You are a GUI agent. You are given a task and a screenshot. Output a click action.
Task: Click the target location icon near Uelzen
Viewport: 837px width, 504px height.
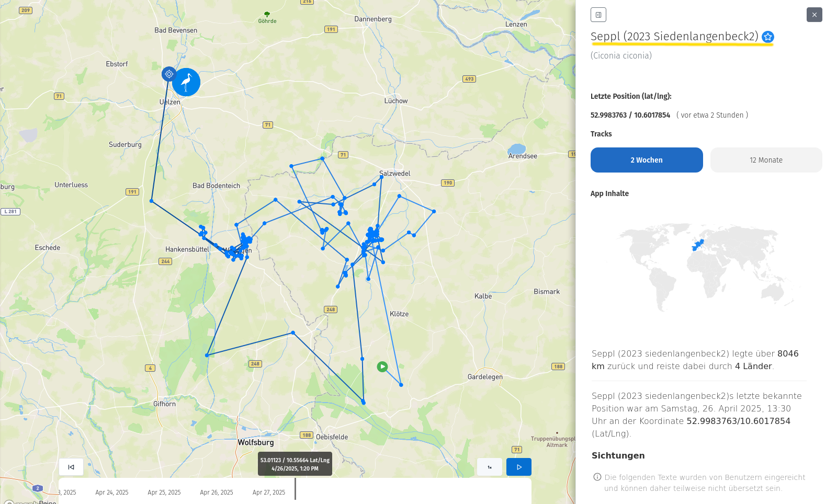point(169,74)
